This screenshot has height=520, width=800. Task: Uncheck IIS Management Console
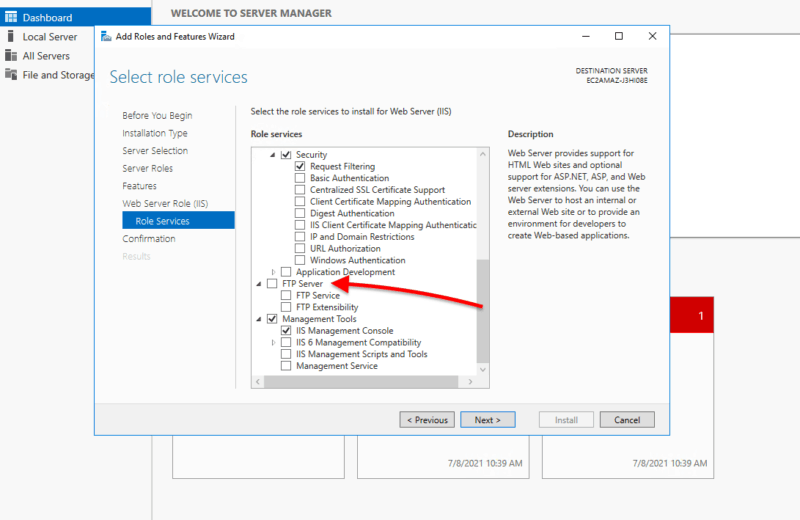click(286, 331)
